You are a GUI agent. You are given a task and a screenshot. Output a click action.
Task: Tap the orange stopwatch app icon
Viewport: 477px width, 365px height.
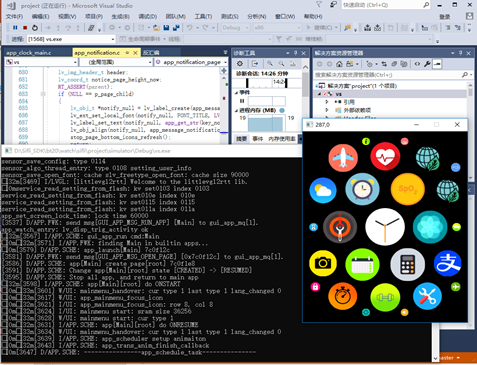(x=342, y=296)
